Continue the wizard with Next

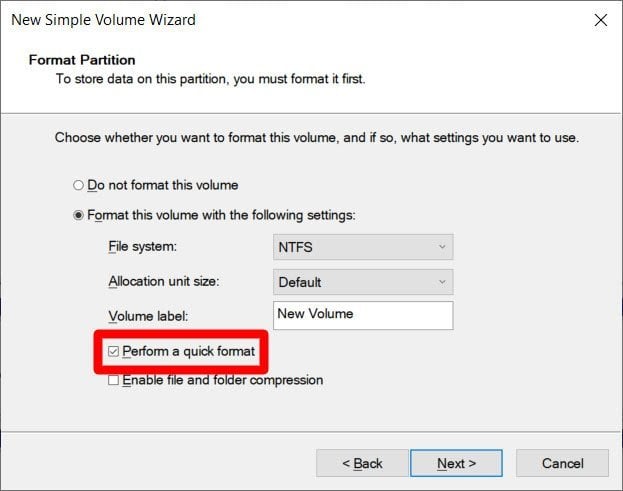pyautogui.click(x=456, y=463)
